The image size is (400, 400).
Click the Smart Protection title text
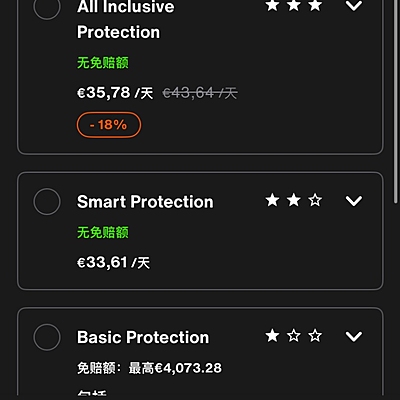pos(145,202)
